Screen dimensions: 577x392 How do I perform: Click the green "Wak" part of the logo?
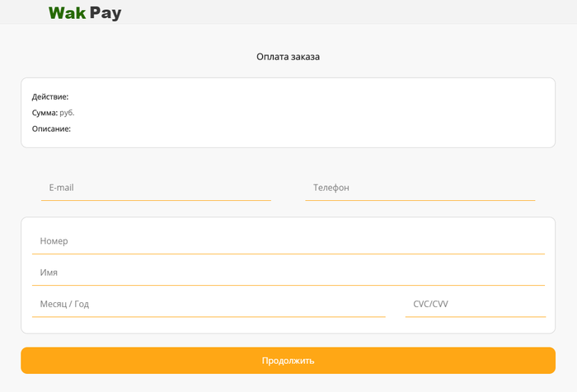pos(68,12)
